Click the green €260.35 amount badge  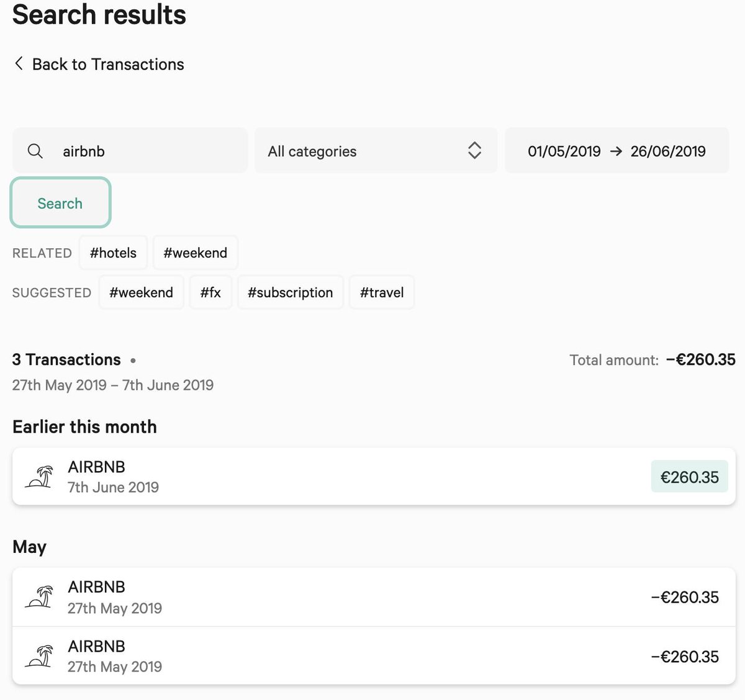click(x=689, y=477)
